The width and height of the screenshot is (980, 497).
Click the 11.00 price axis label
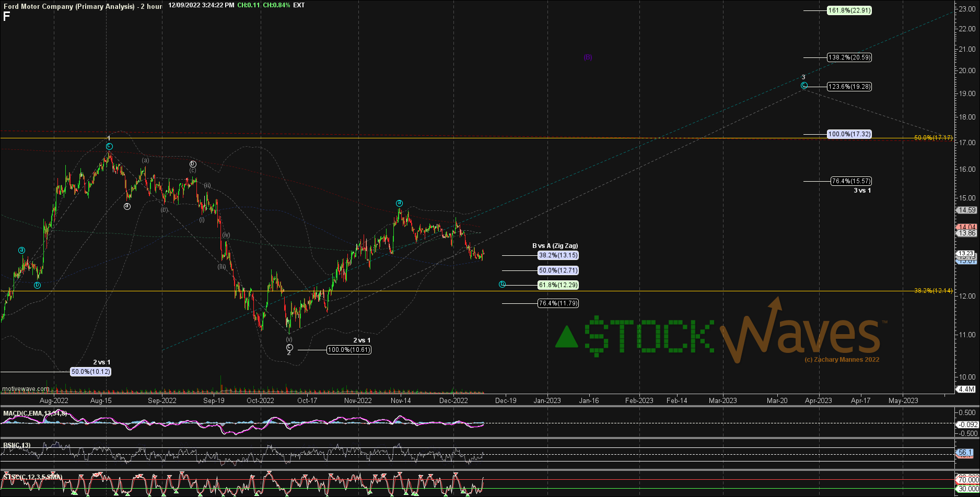966,335
